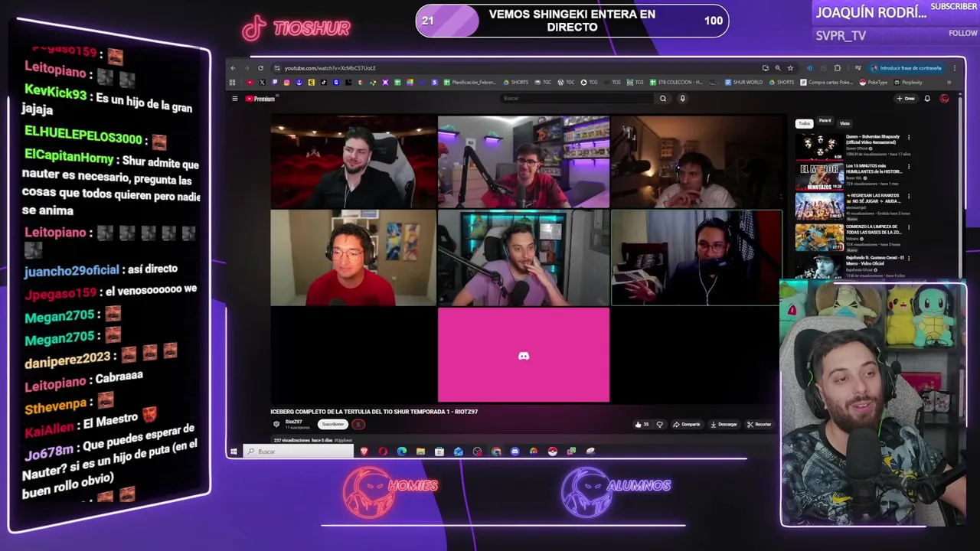This screenshot has width=980, height=551.
Task: Click the Recortar clip button
Action: [x=759, y=425]
